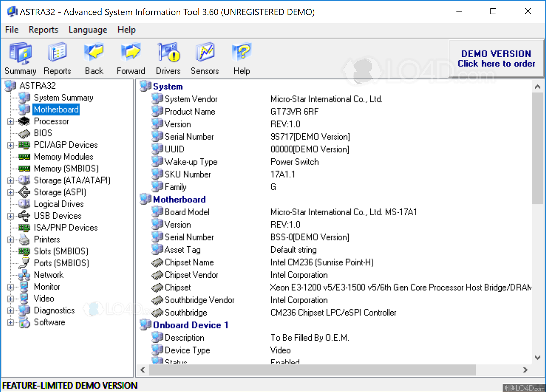Expand the Storage (ATA/ATAPI) tree node
This screenshot has width=546, height=392.
10,180
